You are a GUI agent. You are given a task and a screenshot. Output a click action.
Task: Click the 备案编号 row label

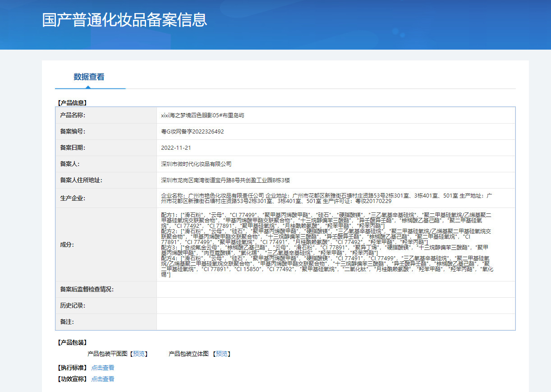73,131
